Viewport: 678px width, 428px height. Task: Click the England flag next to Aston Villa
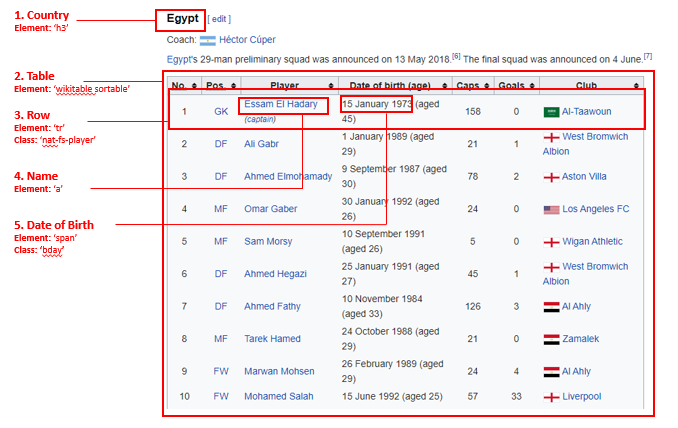point(551,177)
